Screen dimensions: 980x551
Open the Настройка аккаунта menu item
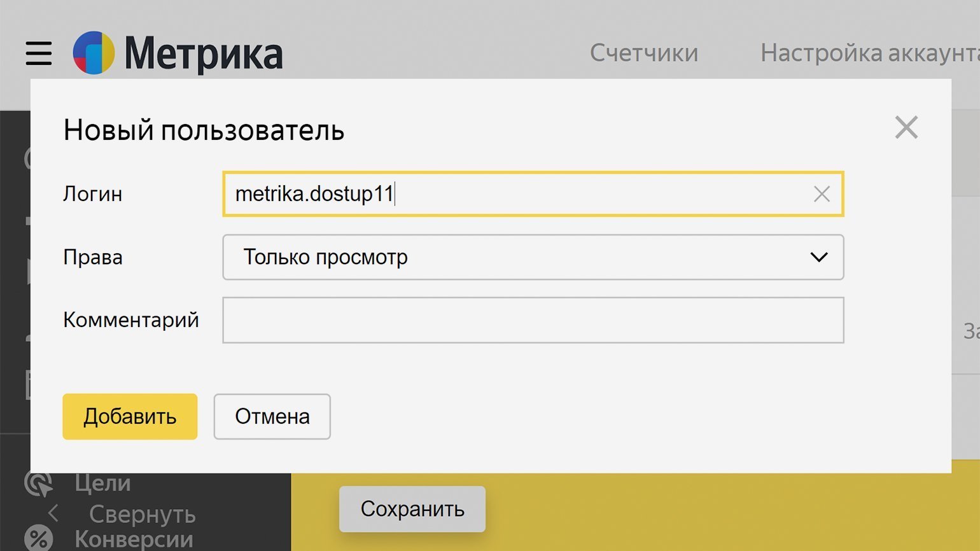point(869,53)
